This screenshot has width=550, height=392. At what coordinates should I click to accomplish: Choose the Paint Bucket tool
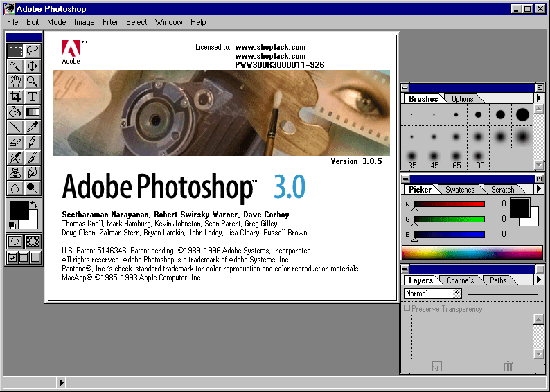(15, 112)
